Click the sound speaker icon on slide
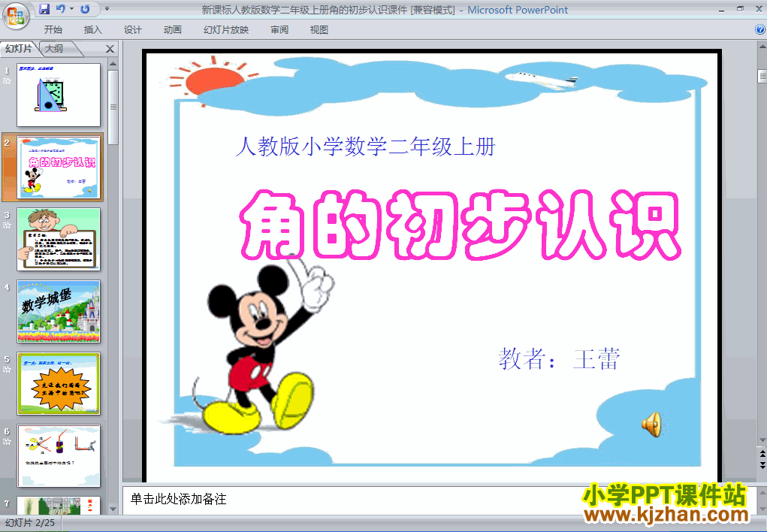The height and width of the screenshot is (532, 767). (652, 424)
